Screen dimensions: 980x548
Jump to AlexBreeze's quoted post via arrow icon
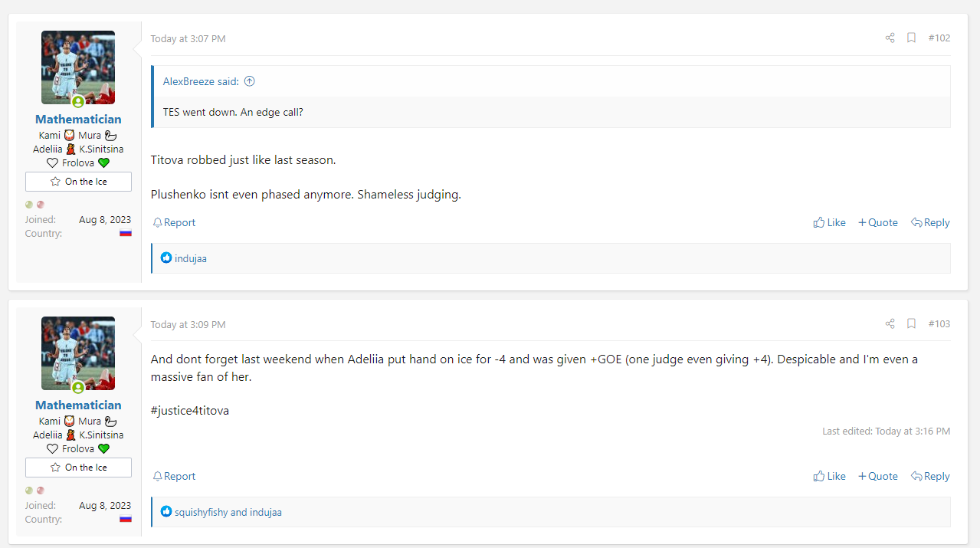pyautogui.click(x=249, y=81)
